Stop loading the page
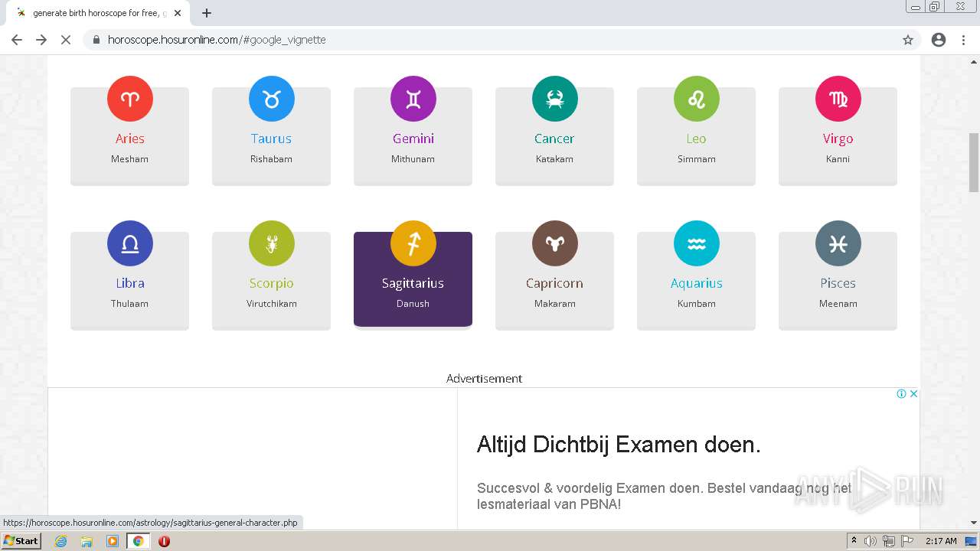 [66, 40]
